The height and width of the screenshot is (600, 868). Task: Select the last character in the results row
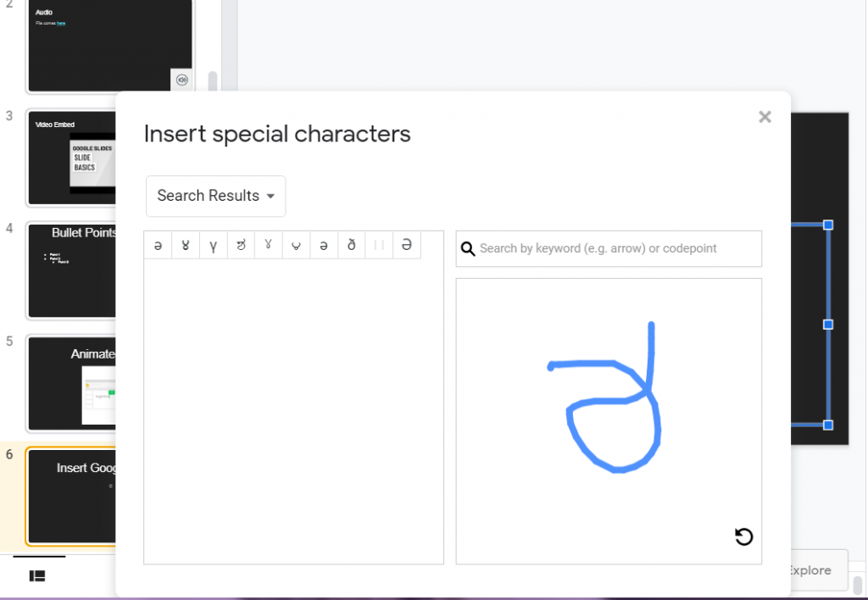(x=406, y=245)
